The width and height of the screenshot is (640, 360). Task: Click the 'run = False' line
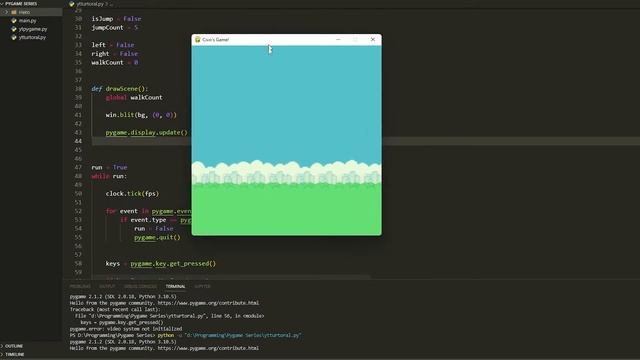(x=154, y=229)
